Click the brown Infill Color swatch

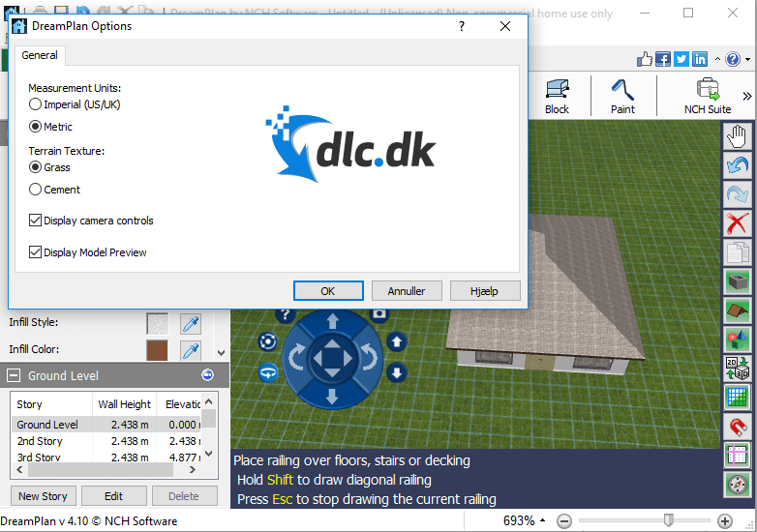pyautogui.click(x=158, y=350)
